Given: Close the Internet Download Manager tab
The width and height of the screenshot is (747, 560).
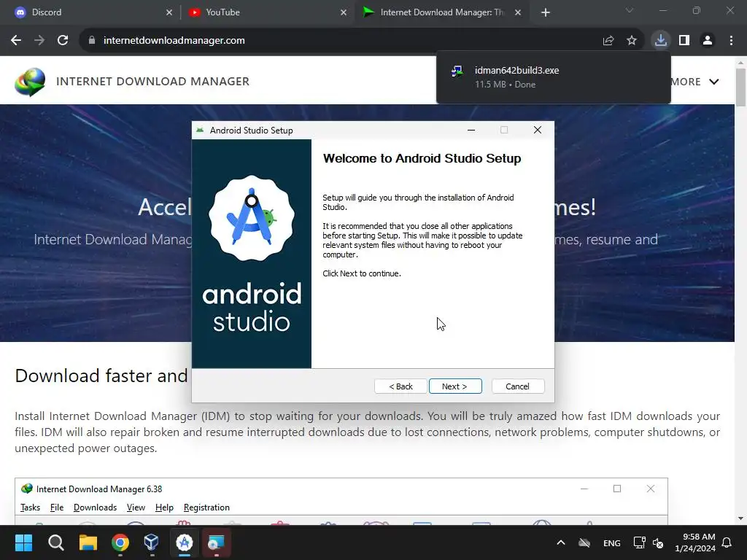Looking at the screenshot, I should click(x=518, y=12).
